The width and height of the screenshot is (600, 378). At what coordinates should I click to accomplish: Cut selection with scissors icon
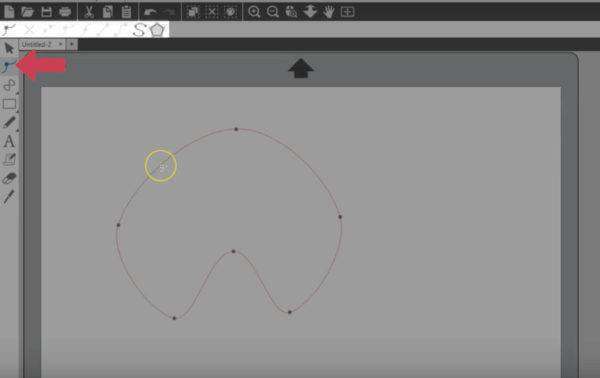(89, 12)
